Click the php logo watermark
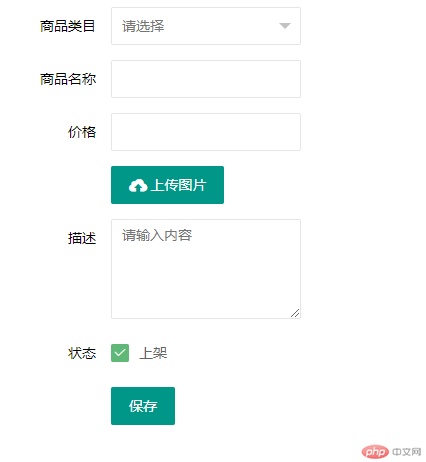 coord(375,452)
